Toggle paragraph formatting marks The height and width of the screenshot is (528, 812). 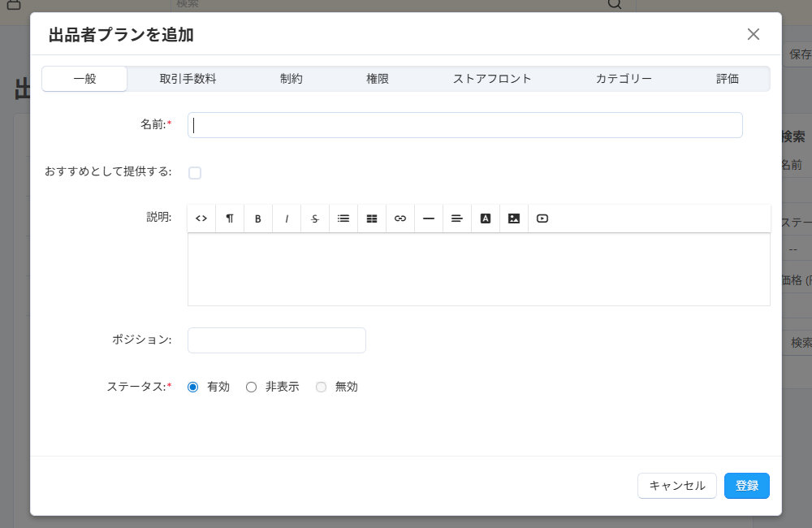pyautogui.click(x=229, y=218)
